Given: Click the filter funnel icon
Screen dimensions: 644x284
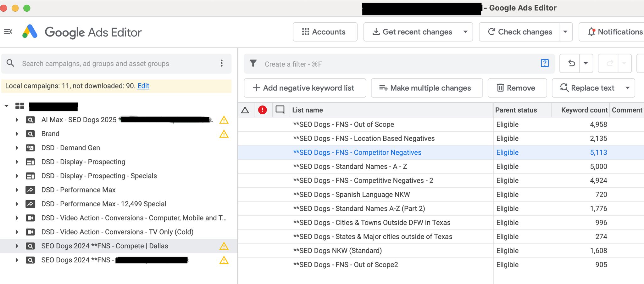Looking at the screenshot, I should (x=253, y=64).
